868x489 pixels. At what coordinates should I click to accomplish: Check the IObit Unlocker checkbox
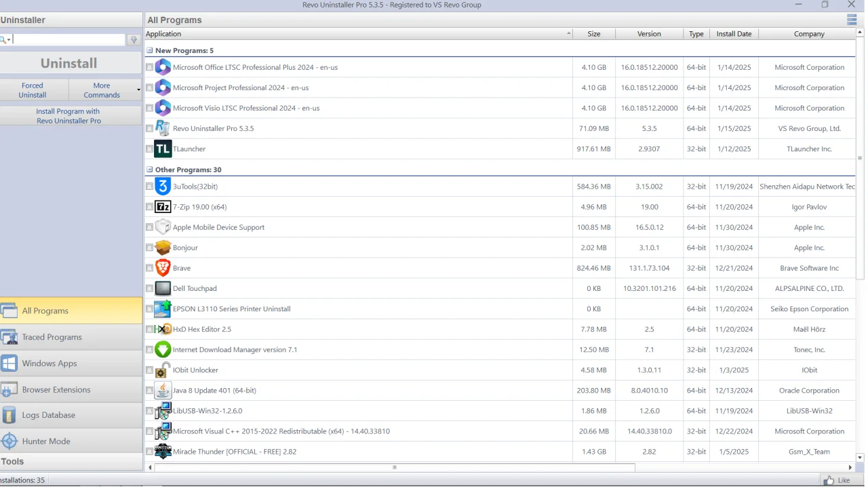(x=149, y=370)
